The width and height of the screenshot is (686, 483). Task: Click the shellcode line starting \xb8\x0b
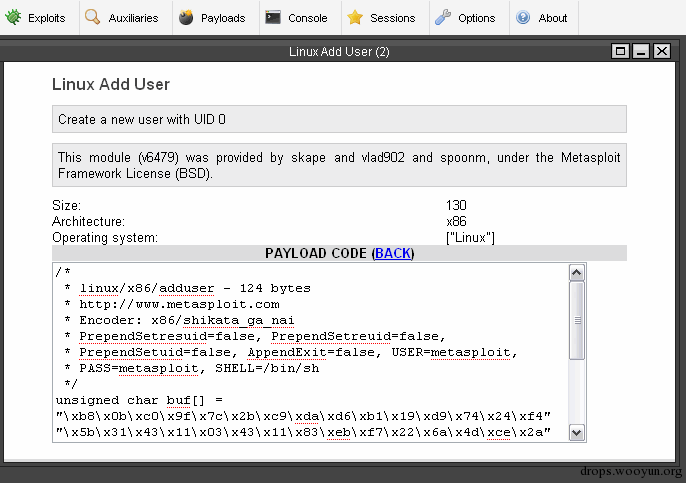303,416
